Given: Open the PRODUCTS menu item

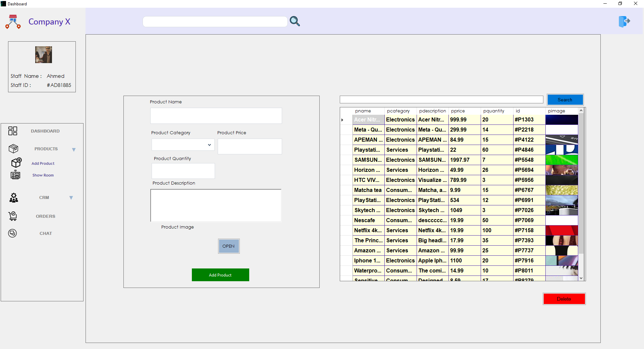Looking at the screenshot, I should pyautogui.click(x=46, y=149).
